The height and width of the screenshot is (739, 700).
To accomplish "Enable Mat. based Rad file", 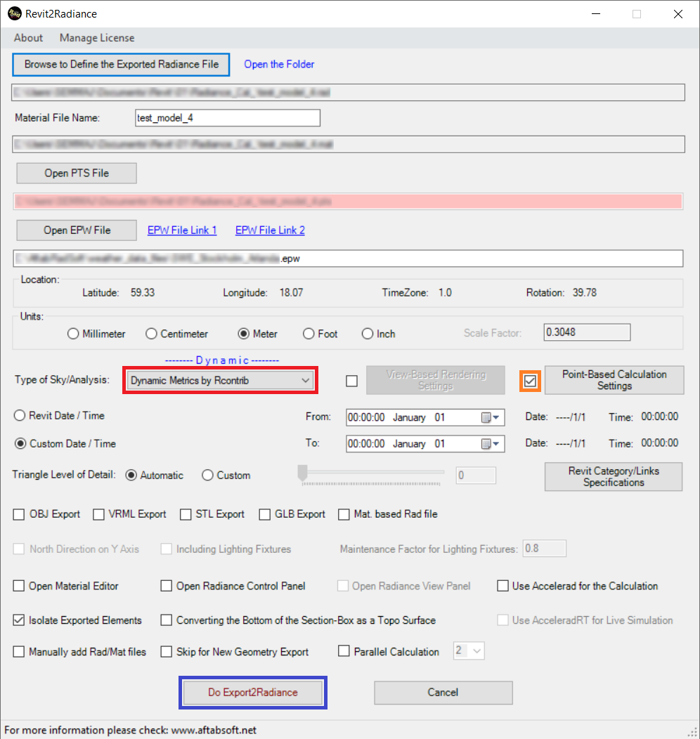I will coord(344,514).
